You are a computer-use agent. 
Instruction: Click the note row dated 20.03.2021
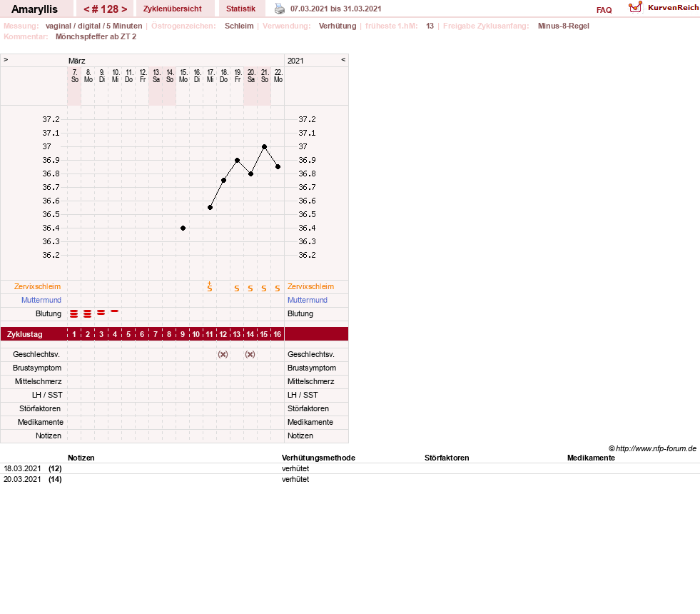pyautogui.click(x=350, y=479)
